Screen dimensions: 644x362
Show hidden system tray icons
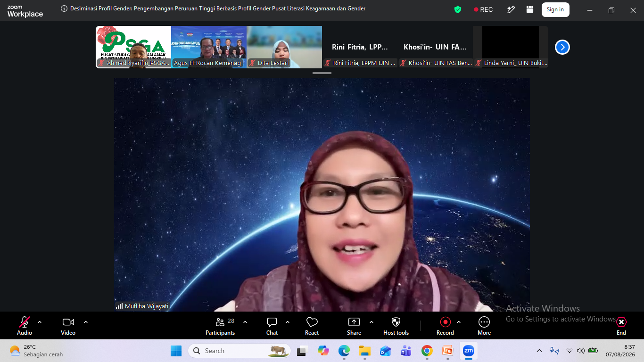point(539,351)
